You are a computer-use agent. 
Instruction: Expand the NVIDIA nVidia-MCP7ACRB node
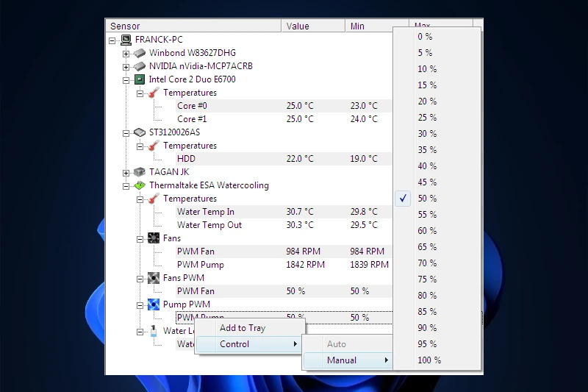point(126,67)
